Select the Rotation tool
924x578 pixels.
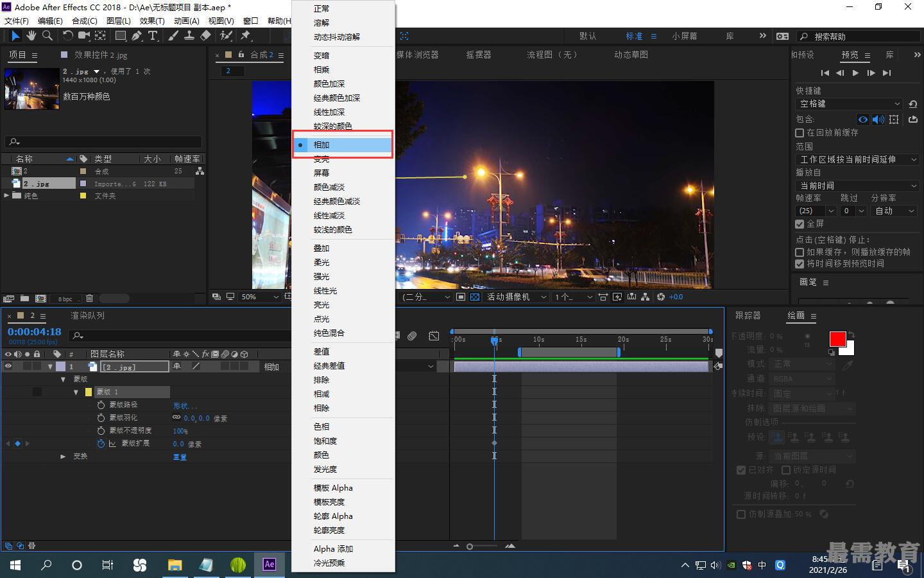pyautogui.click(x=67, y=36)
